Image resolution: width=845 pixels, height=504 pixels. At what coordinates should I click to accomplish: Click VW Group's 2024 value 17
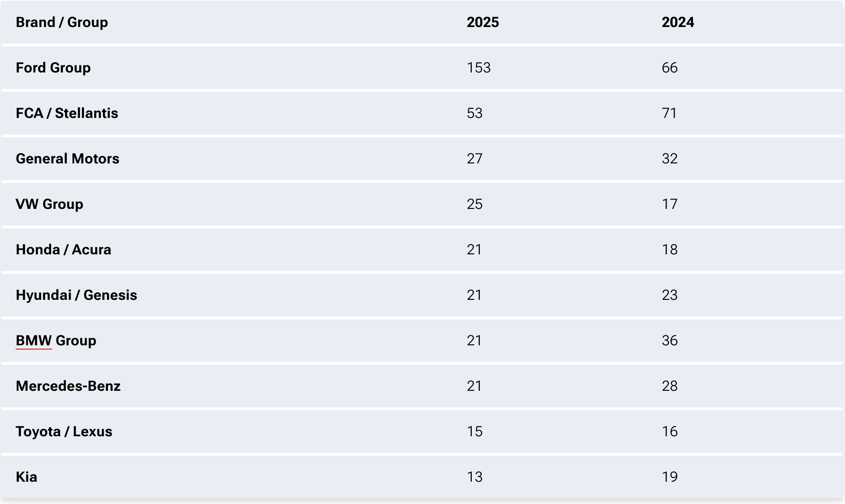[669, 204]
